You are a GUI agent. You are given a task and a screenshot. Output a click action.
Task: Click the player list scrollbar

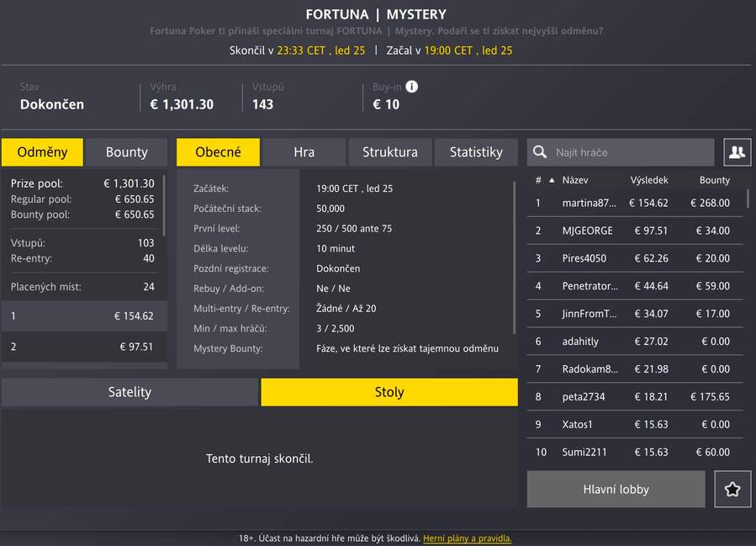click(x=748, y=199)
